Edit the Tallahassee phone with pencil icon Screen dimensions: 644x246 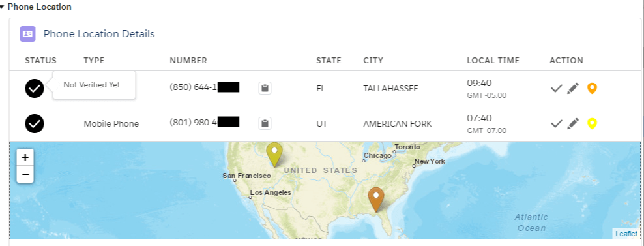click(x=573, y=88)
